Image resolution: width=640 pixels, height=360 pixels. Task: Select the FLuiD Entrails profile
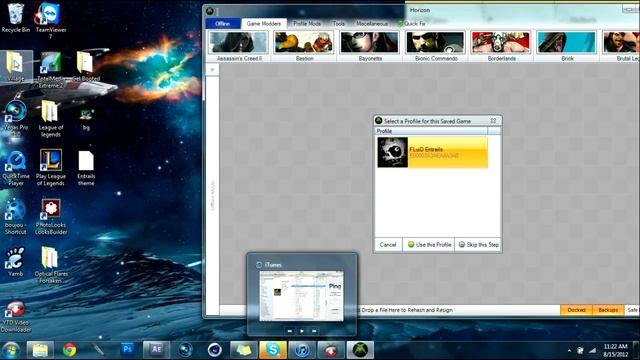[x=432, y=152]
